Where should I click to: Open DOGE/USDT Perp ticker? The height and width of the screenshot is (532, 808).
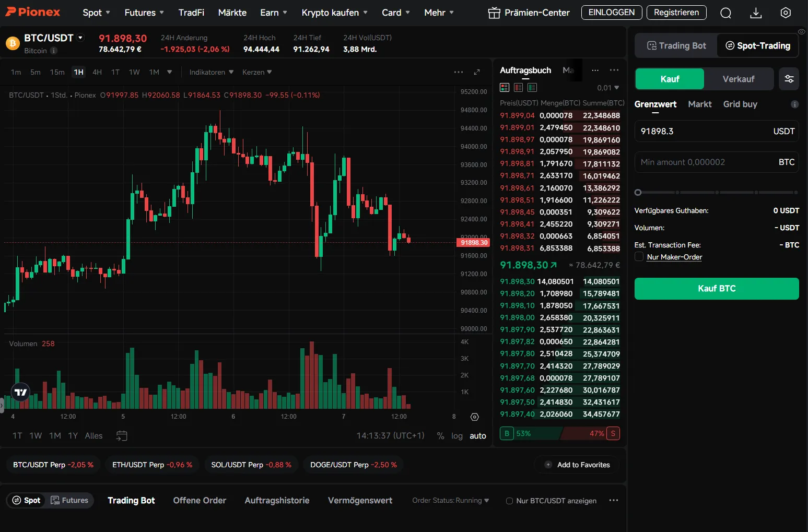(x=354, y=465)
